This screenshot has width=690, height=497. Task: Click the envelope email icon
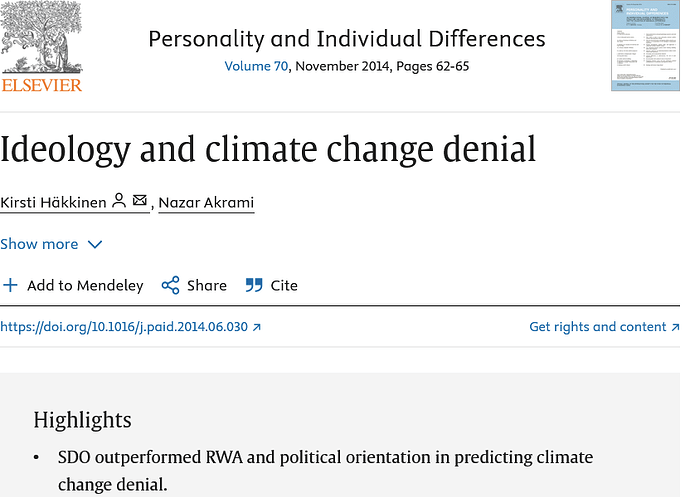coord(140,200)
